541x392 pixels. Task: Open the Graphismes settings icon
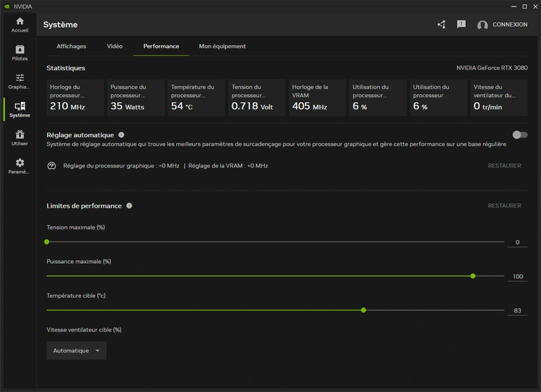click(20, 81)
